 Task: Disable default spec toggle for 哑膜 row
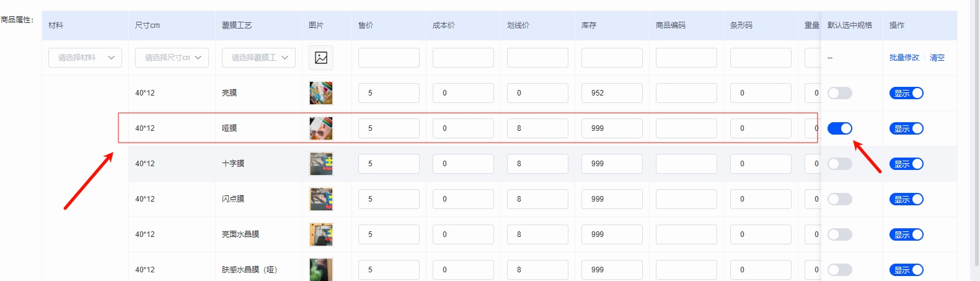pyautogui.click(x=840, y=128)
